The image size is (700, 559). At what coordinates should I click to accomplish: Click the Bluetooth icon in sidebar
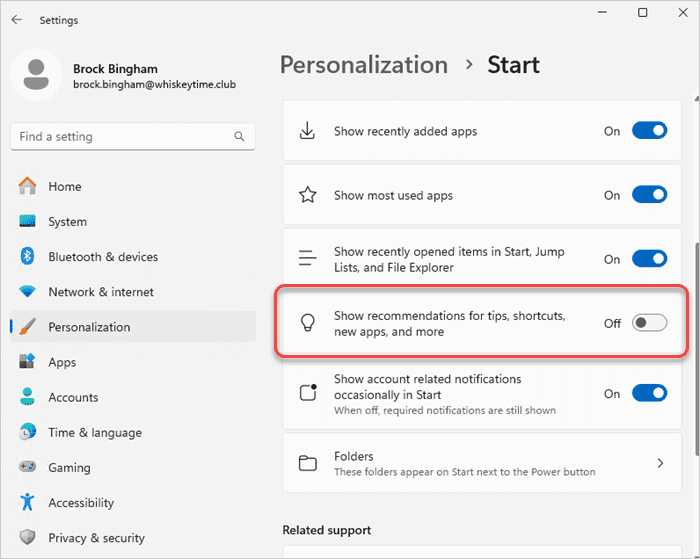pos(27,256)
